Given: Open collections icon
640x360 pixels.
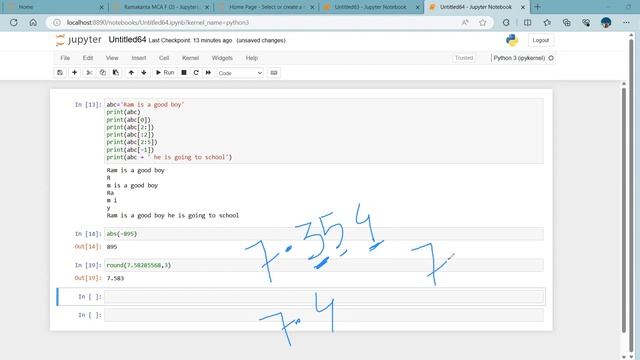Looking at the screenshot, I should tap(567, 22).
